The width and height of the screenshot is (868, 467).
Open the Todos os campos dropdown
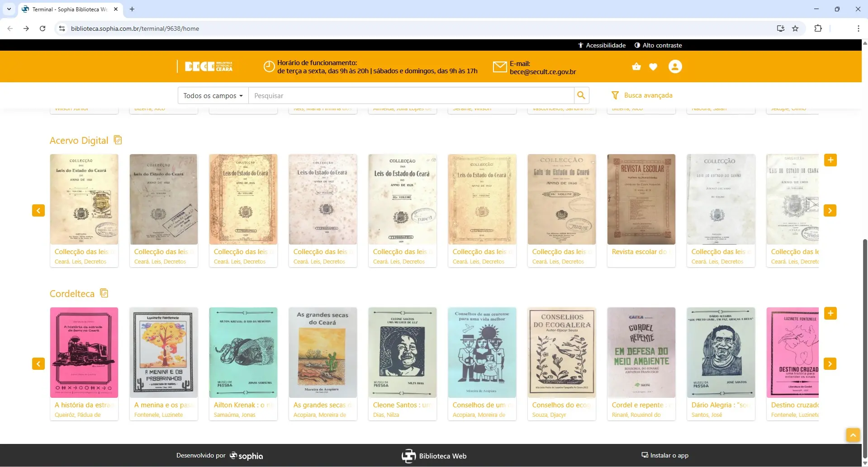click(x=213, y=95)
